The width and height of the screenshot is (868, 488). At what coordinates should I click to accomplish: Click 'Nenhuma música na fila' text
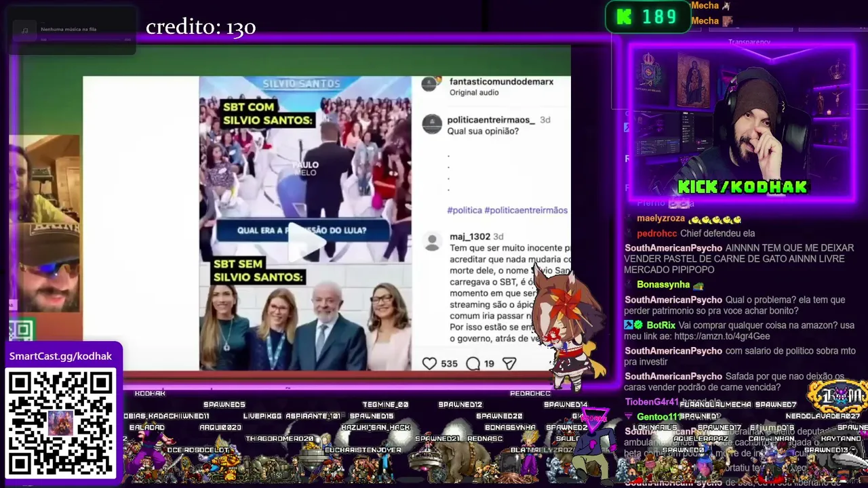(68, 29)
